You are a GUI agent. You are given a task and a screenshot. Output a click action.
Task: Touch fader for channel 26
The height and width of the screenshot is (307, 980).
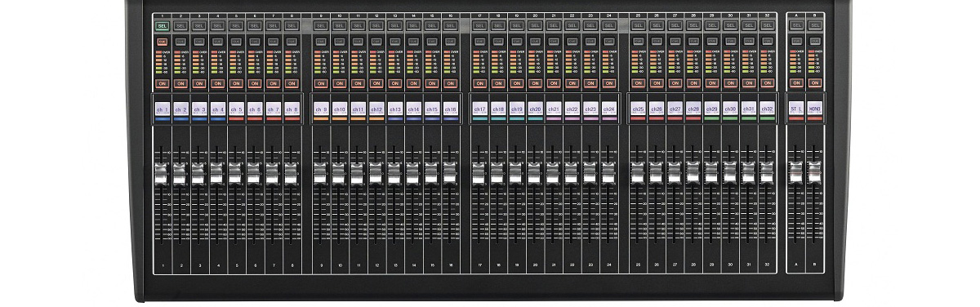coord(656,171)
